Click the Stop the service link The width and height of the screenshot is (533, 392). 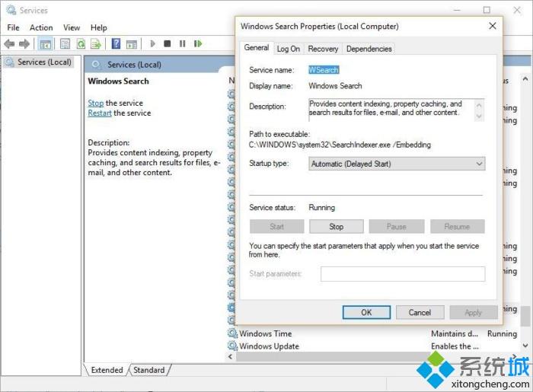95,103
